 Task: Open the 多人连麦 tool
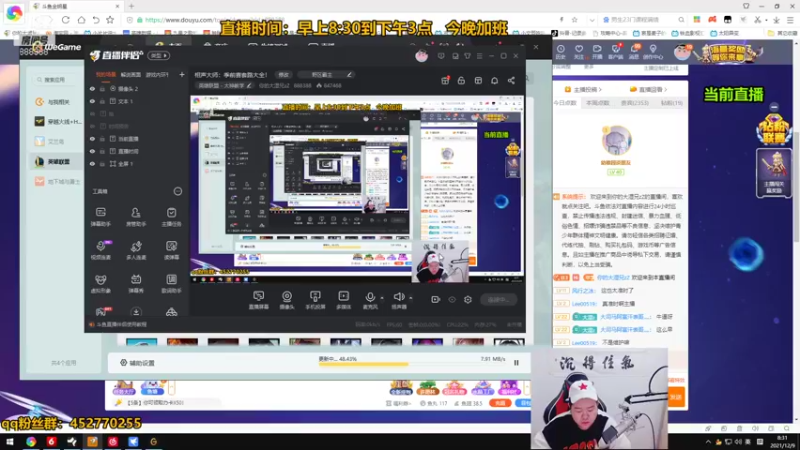[136, 250]
